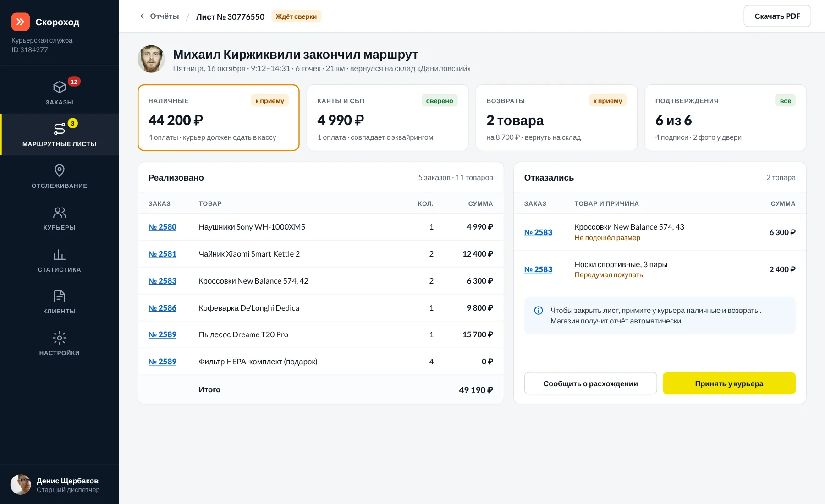
Task: Click the reason Не подошёл размер
Action: click(607, 238)
